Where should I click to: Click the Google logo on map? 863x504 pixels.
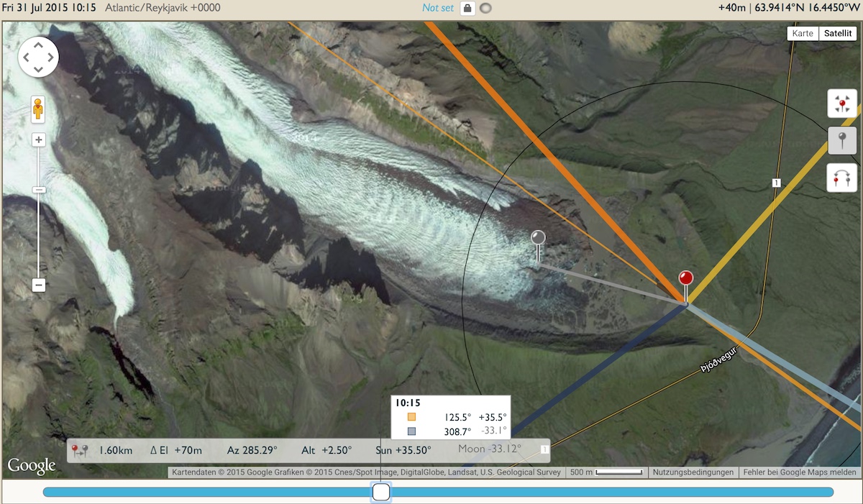[x=32, y=466]
